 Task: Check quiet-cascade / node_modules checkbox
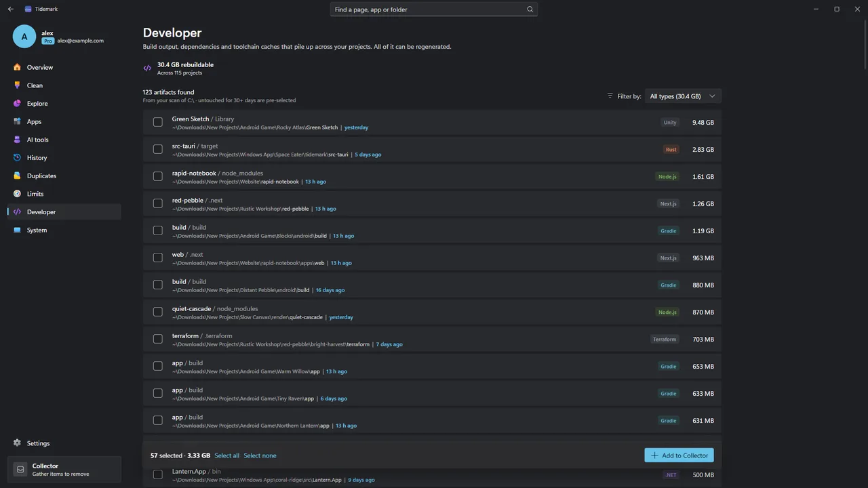coord(158,312)
